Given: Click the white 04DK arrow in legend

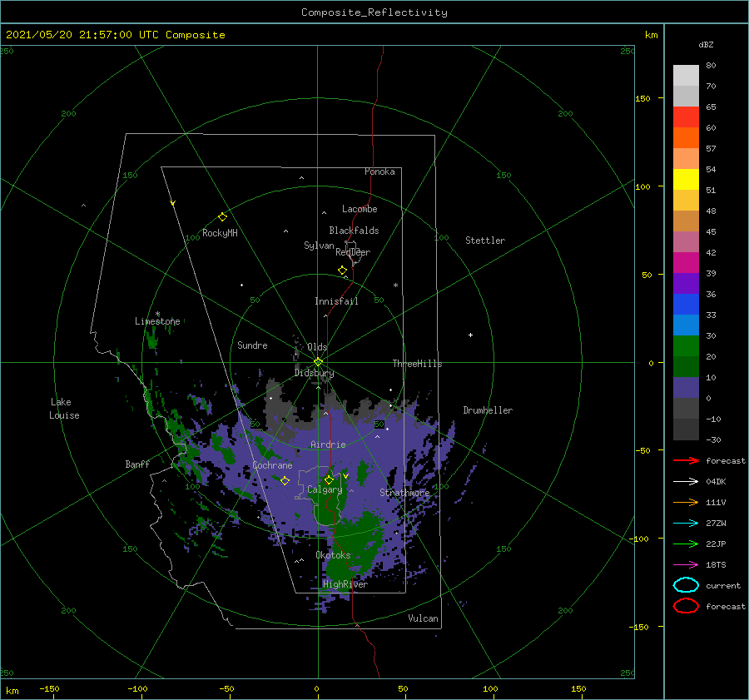Looking at the screenshot, I should [x=686, y=481].
